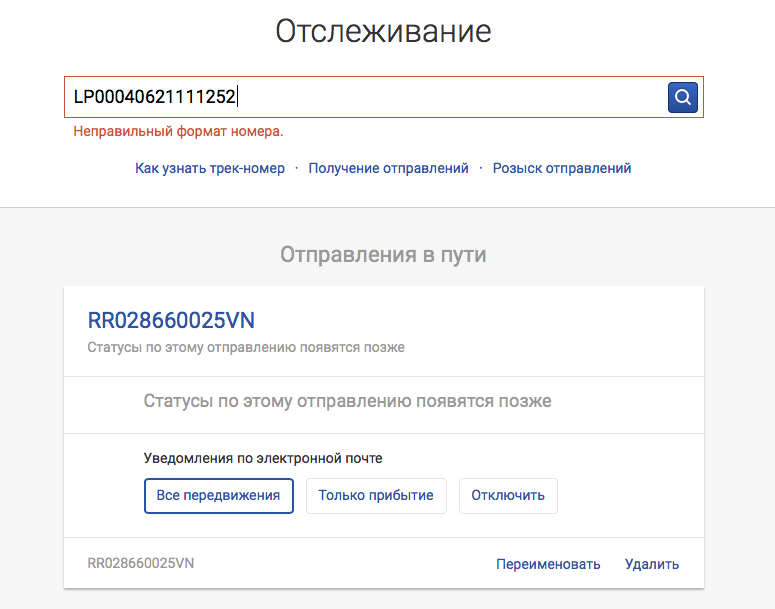This screenshot has width=775, height=609.
Task: Click the magnifier search button
Action: pyautogui.click(x=682, y=97)
